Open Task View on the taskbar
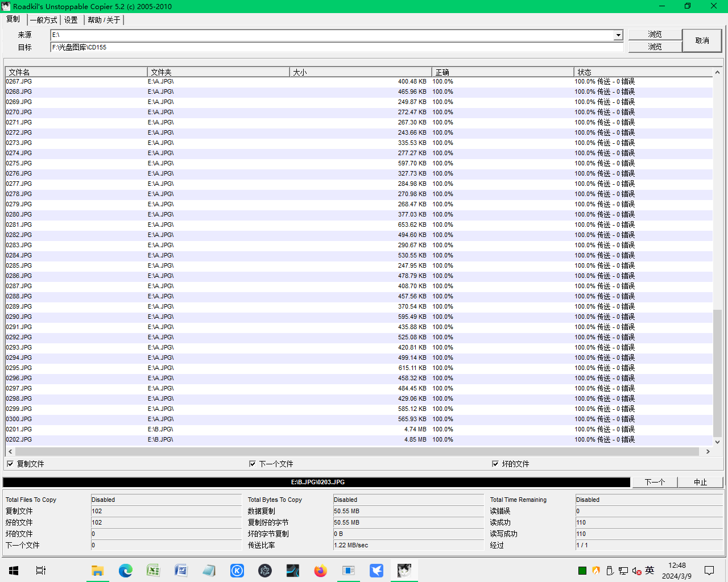728x582 pixels. (x=41, y=570)
